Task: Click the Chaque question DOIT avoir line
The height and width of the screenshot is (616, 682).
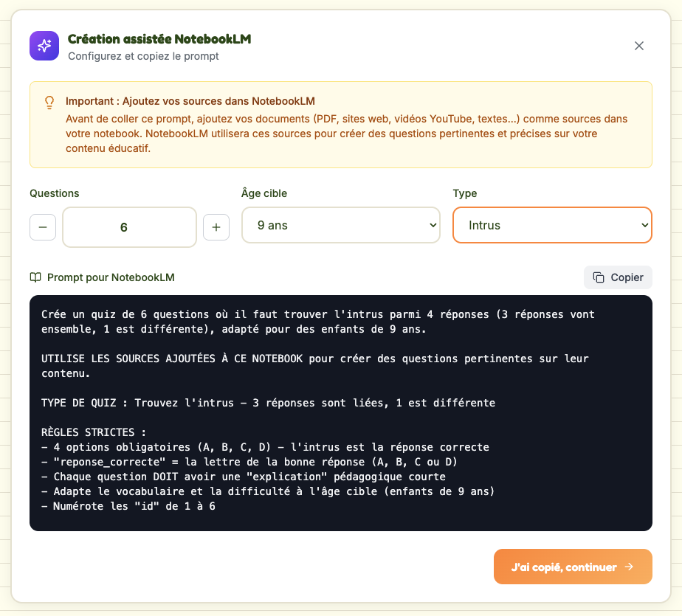Action: (x=244, y=477)
